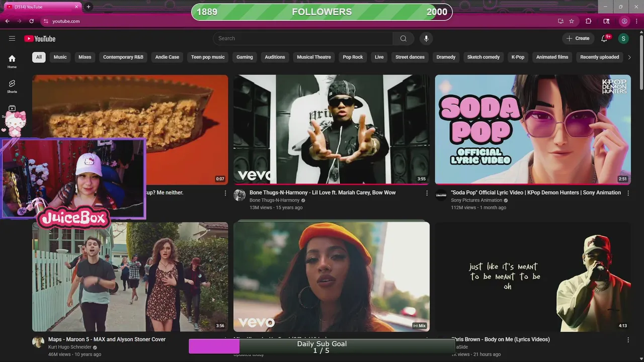Select Teen pop music chip

point(208,57)
